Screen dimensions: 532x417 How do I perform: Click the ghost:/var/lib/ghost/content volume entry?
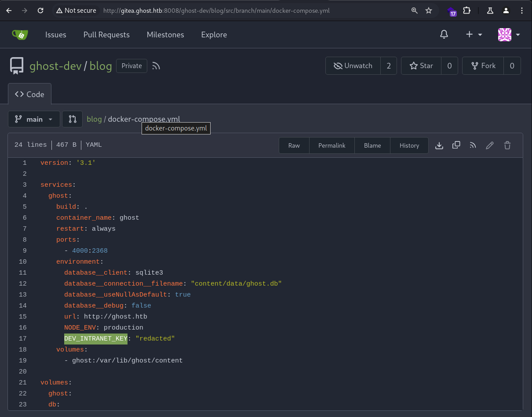click(x=128, y=360)
